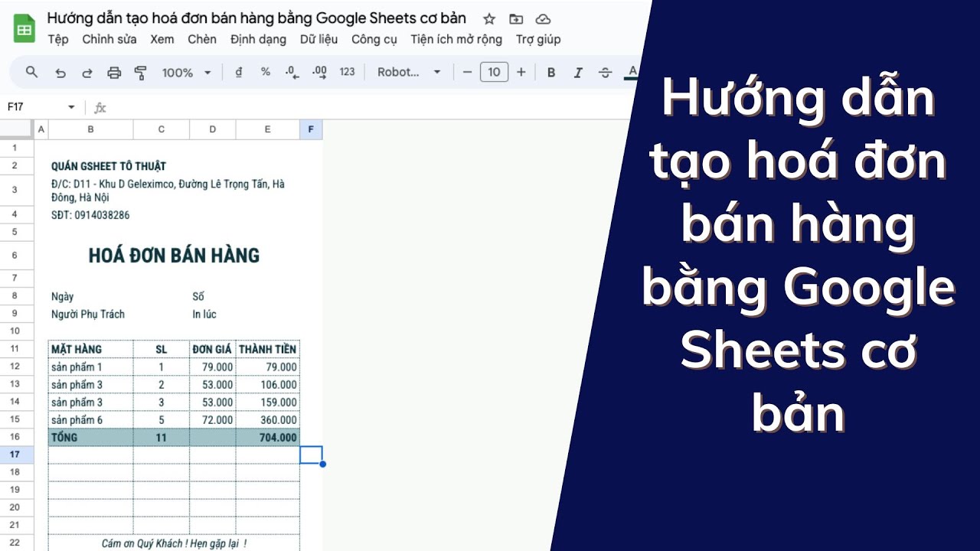Select the sản phẩm 6 cell
Image resolution: width=980 pixels, height=551 pixels.
coord(90,419)
